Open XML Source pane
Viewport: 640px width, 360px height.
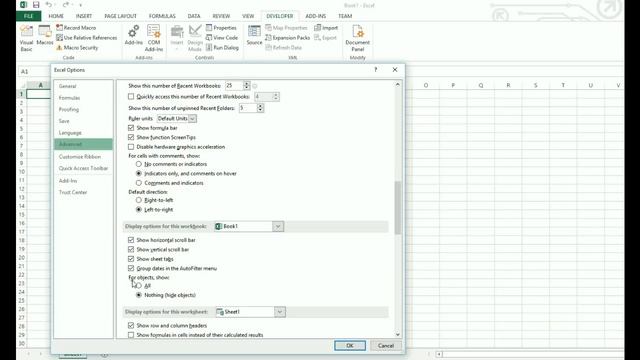254,36
